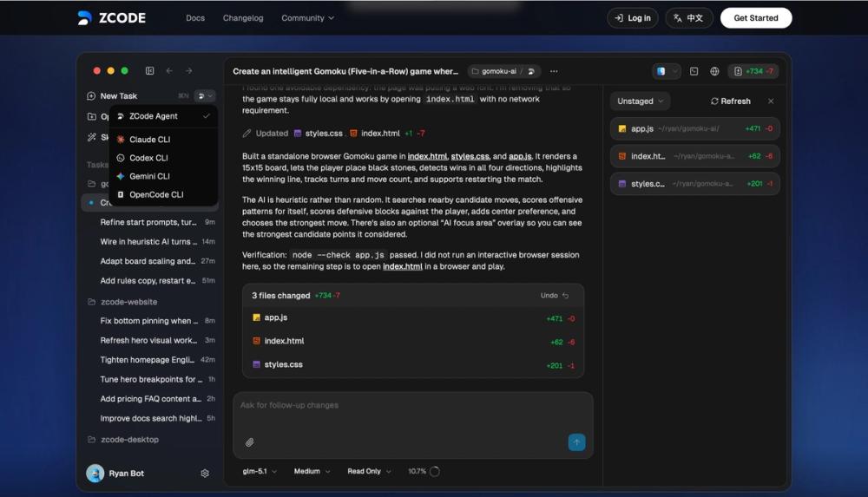The image size is (868, 497).
Task: Open the terminal panel icon
Action: coord(694,71)
